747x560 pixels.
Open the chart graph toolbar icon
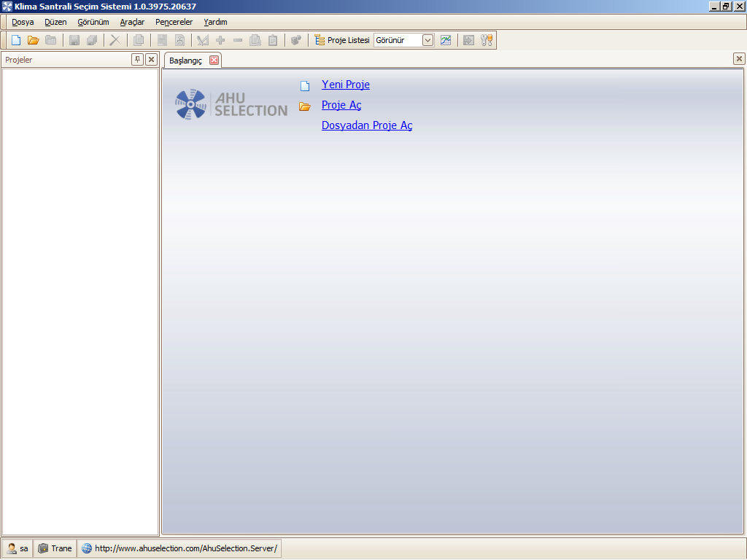[446, 41]
